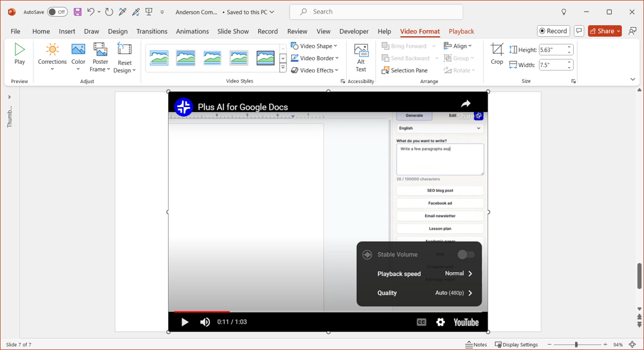Screen dimensions: 644x350
Task: Click the Height input field
Action: coord(553,50)
